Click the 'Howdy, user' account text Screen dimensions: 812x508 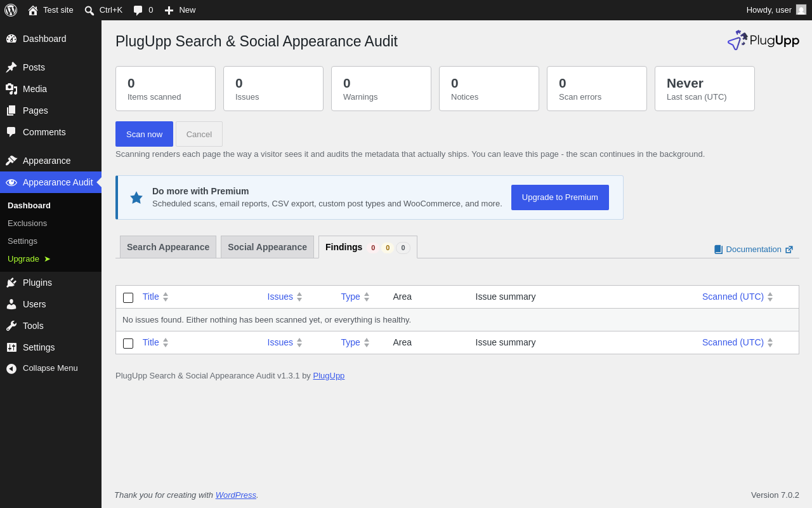[769, 10]
